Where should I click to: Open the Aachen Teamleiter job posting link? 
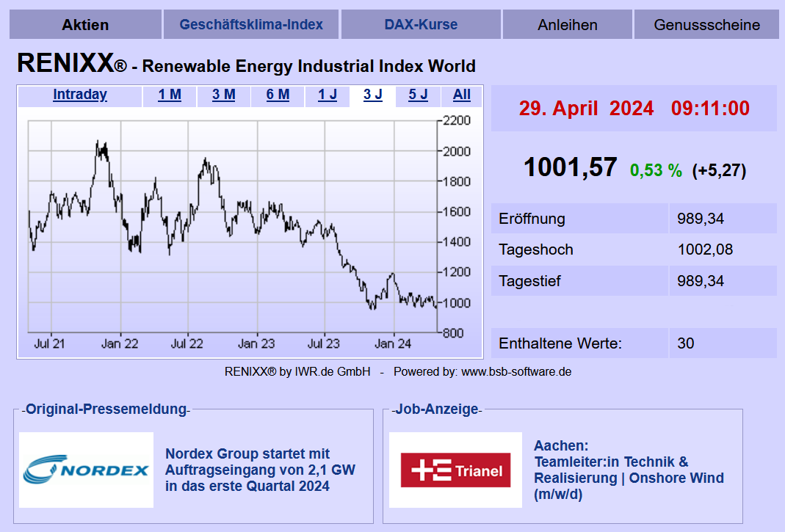[628, 470]
